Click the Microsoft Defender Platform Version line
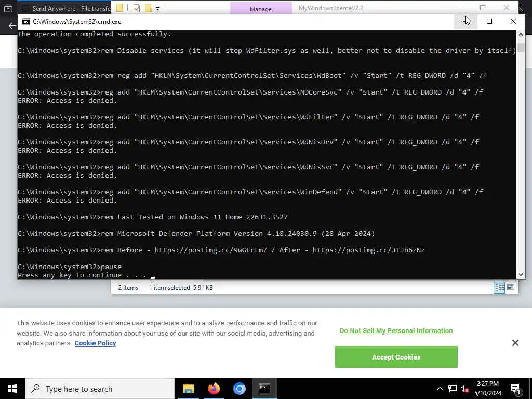The width and height of the screenshot is (532, 399). [x=196, y=233]
